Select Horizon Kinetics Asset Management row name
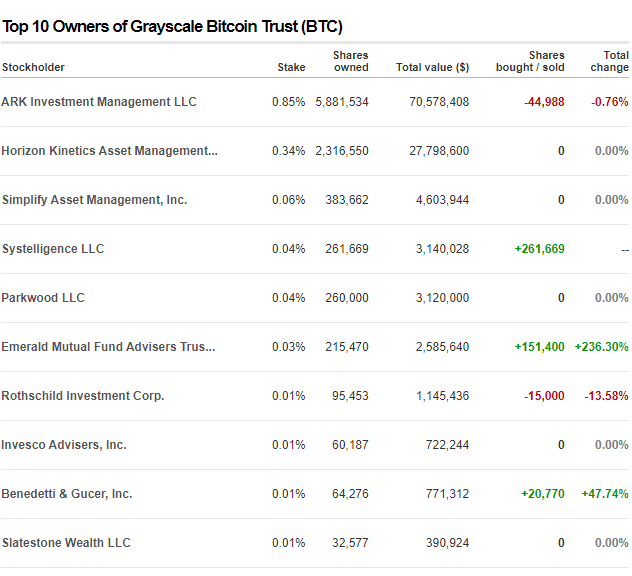Viewport: 632px width, 576px height. (x=110, y=151)
